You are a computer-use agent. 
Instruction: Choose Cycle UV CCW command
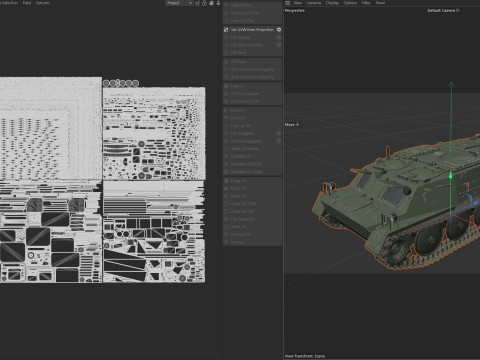pyautogui.click(x=252, y=204)
